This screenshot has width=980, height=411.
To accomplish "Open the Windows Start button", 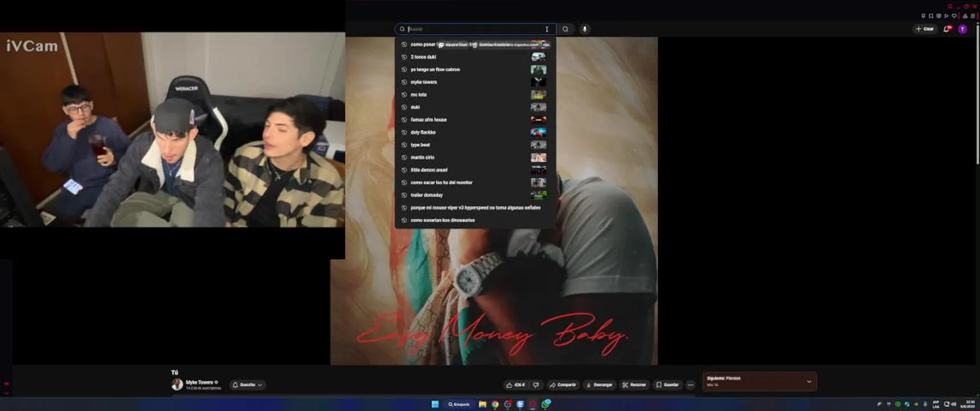I will coord(435,404).
